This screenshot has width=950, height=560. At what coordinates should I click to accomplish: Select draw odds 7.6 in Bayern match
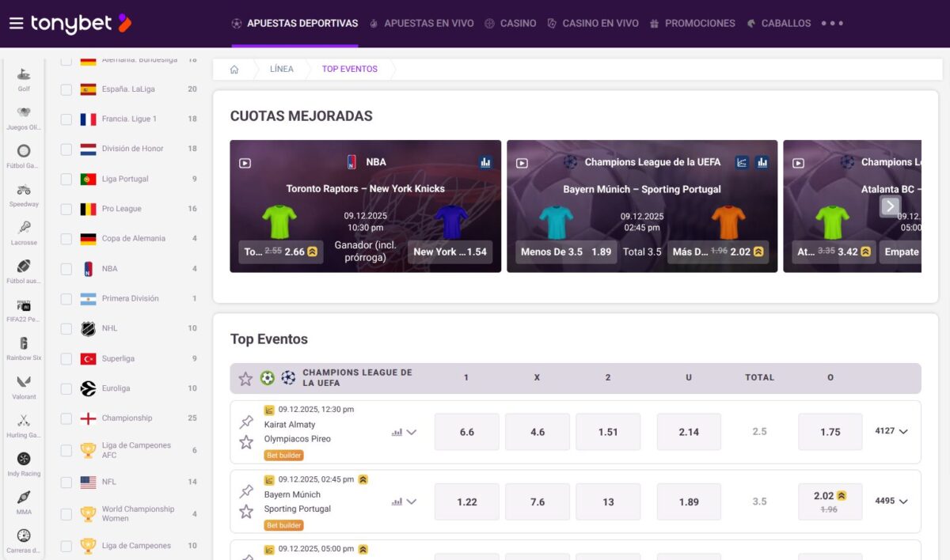(x=538, y=501)
